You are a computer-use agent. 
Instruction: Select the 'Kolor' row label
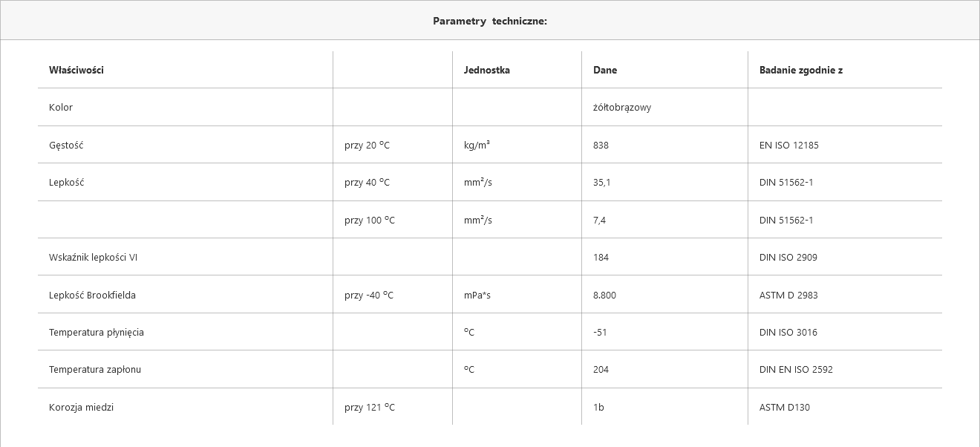point(61,107)
